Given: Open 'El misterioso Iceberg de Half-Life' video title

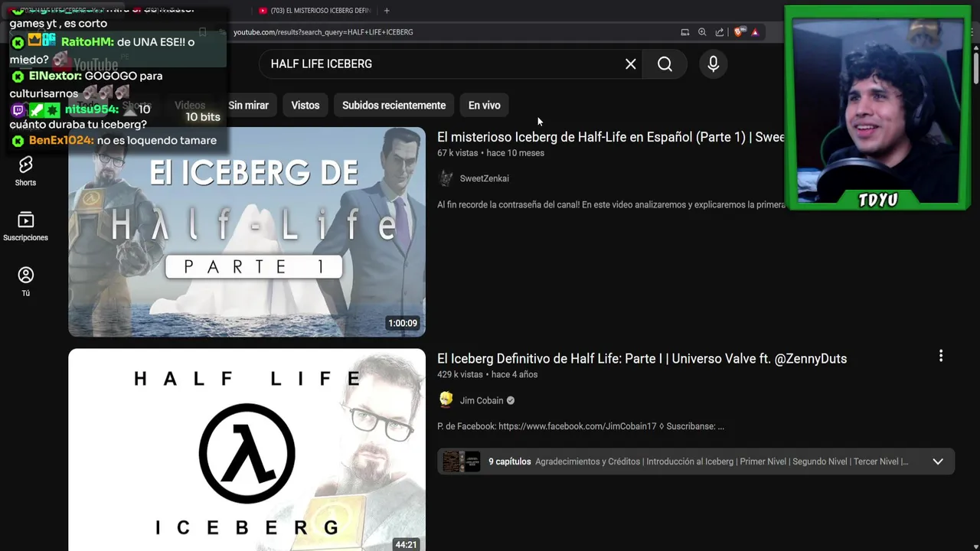Looking at the screenshot, I should (611, 137).
